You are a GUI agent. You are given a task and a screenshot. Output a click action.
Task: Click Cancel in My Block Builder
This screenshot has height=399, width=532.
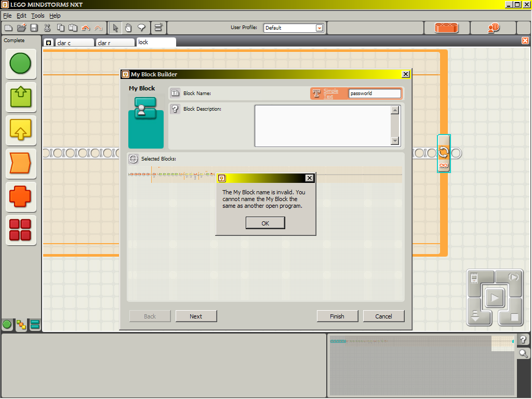coord(384,316)
